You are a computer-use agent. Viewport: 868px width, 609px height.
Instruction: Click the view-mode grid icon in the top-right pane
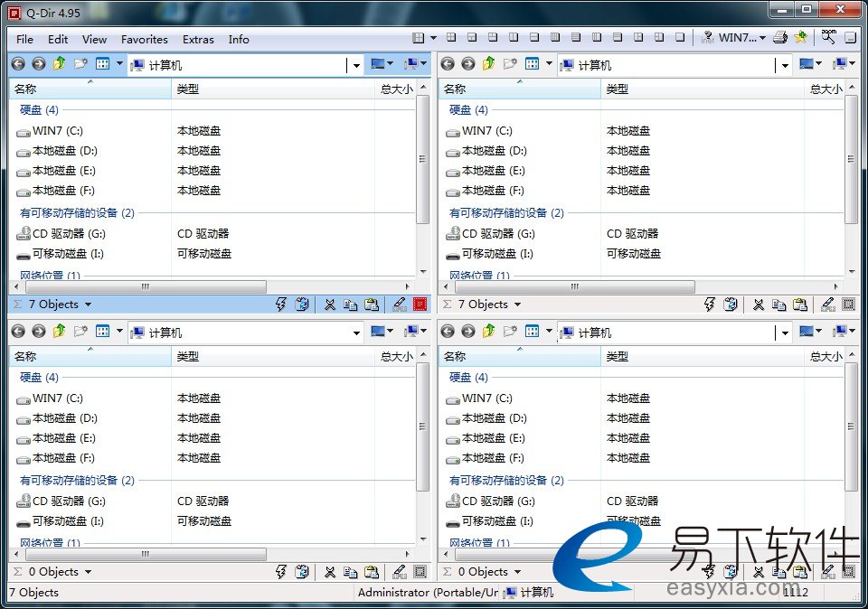tap(532, 64)
